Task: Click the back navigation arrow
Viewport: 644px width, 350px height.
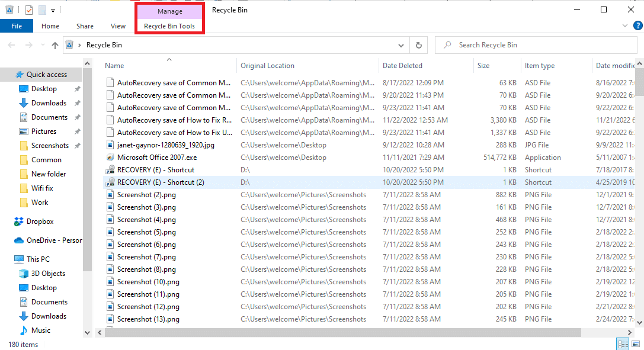Action: click(11, 44)
